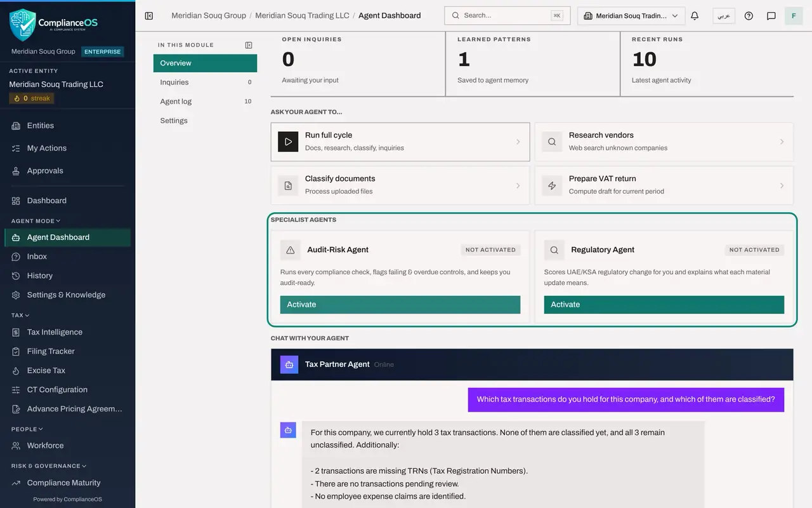Click the Run full cycle chevron arrow
This screenshot has width=812, height=508.
518,142
